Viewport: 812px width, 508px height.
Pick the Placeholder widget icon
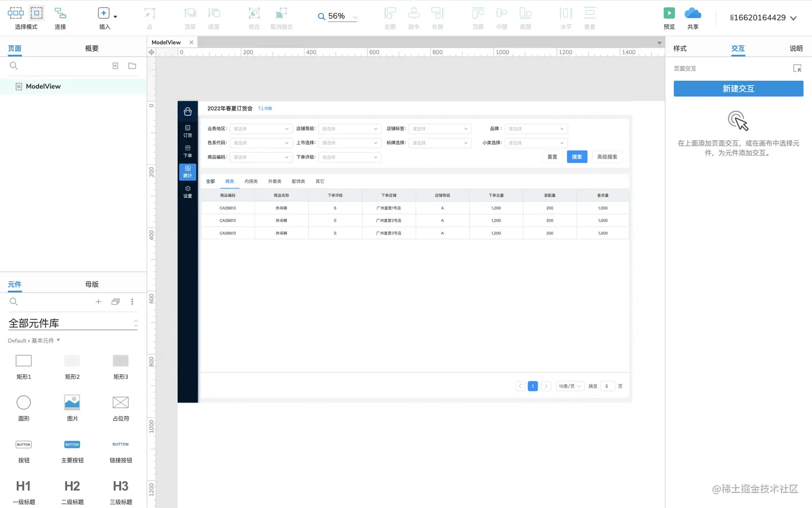pyautogui.click(x=121, y=402)
